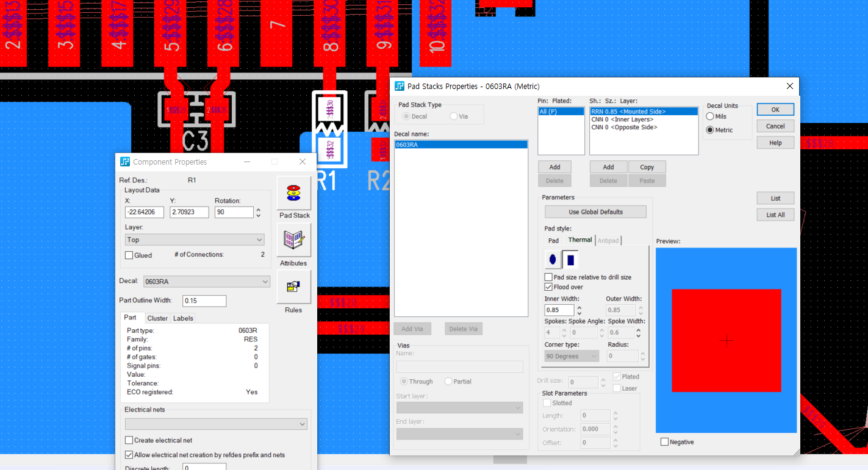
Task: Enable the Glued checkbox
Action: tap(129, 255)
